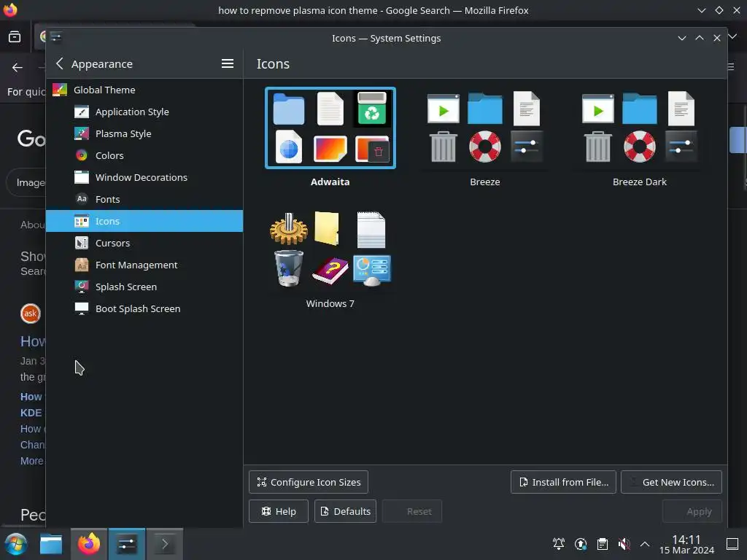
Task: Click the Reset button
Action: (412, 511)
